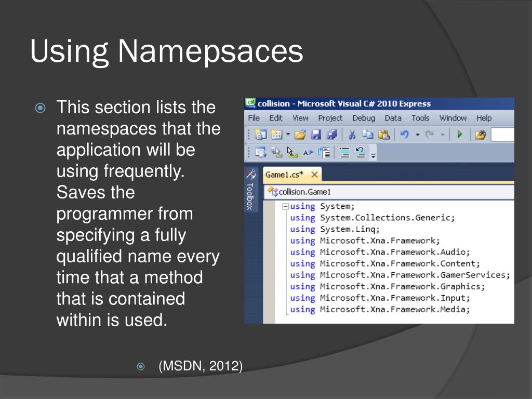The image size is (532, 399).
Task: Click the Uncomment selected lines icon
Action: [361, 153]
